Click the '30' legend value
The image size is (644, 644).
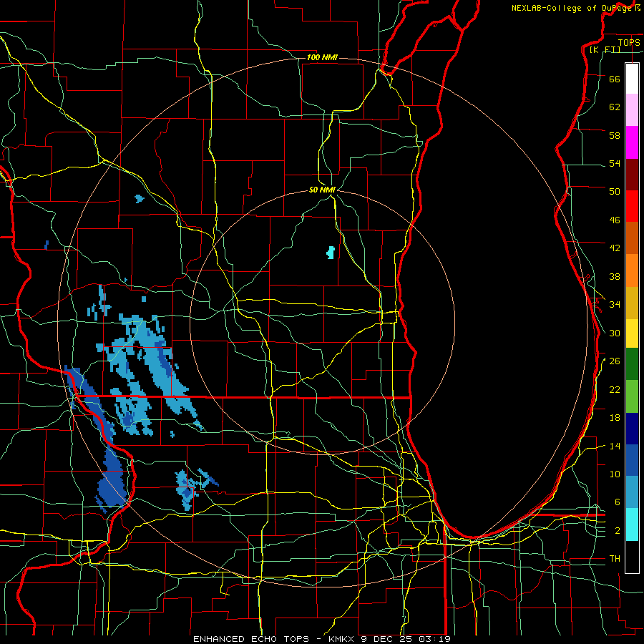(x=615, y=333)
